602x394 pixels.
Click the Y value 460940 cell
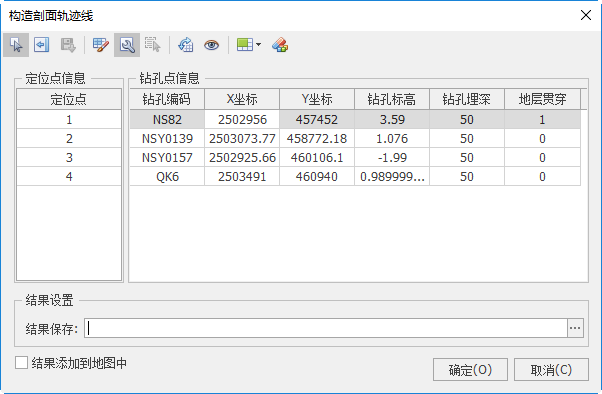[317, 176]
